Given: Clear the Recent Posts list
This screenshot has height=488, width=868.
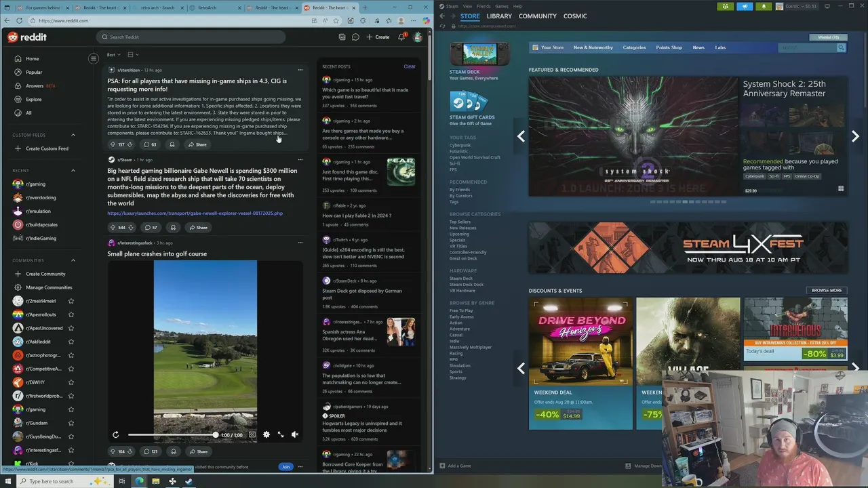Looking at the screenshot, I should [410, 66].
